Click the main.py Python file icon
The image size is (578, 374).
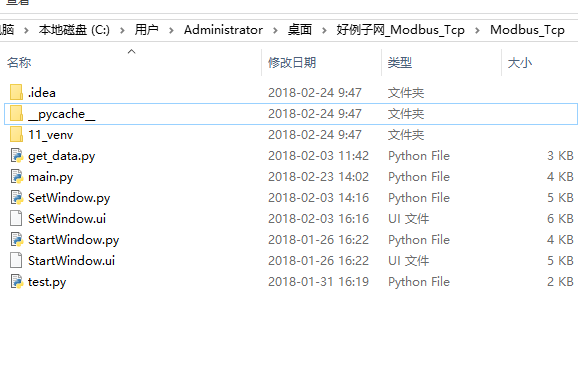[17, 176]
